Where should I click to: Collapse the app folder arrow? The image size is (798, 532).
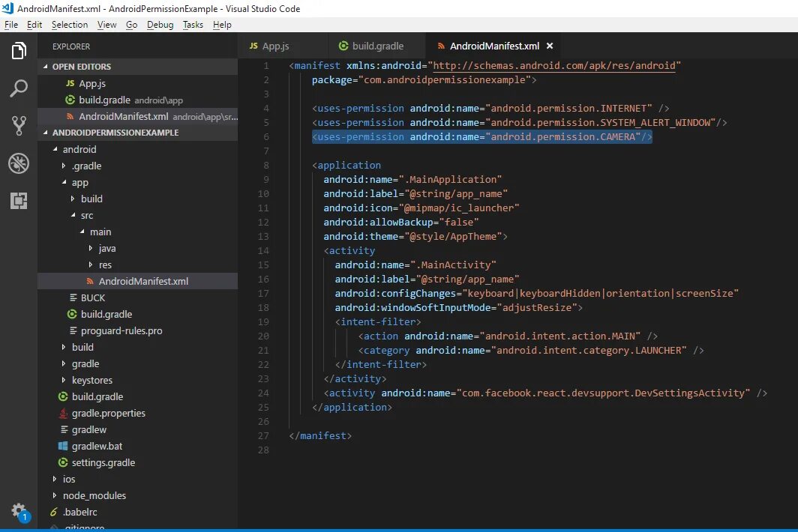[x=64, y=182]
